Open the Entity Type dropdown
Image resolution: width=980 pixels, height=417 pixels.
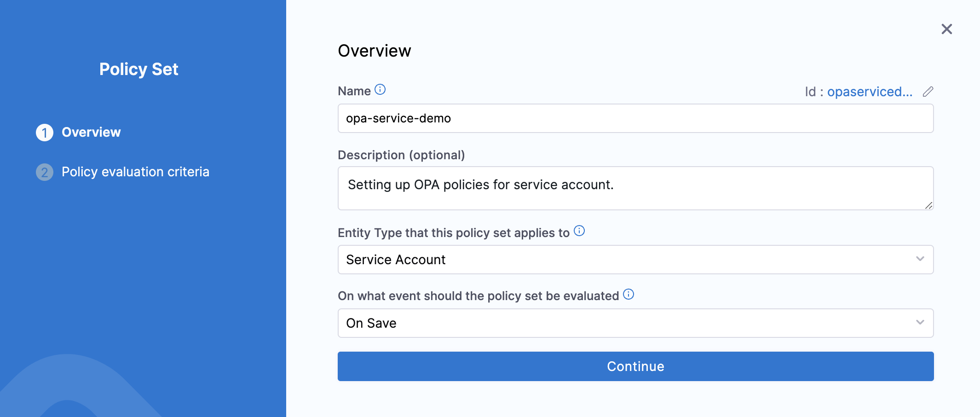coord(635,259)
